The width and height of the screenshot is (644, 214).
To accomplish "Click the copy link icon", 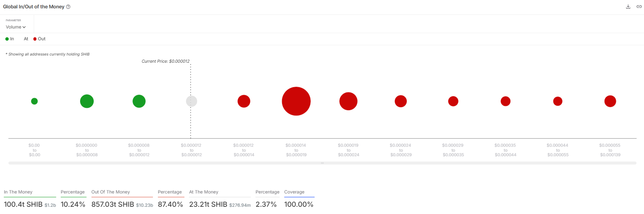I will 639,7.
